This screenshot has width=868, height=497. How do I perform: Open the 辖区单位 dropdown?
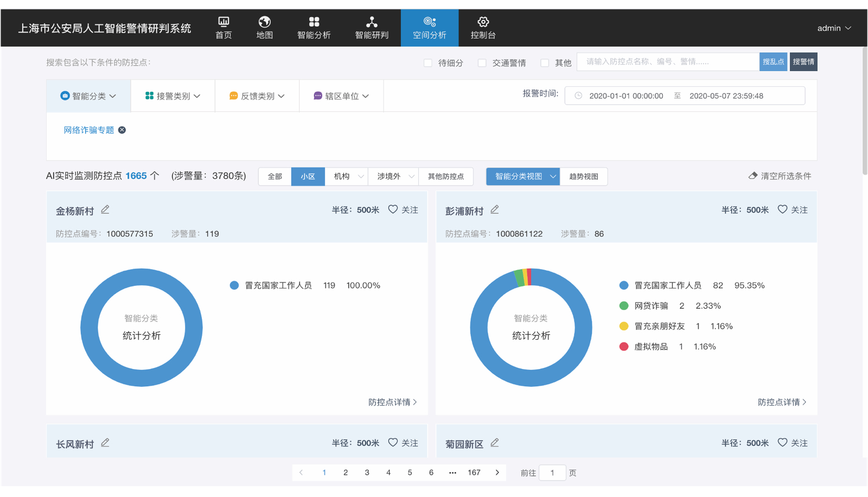(341, 95)
